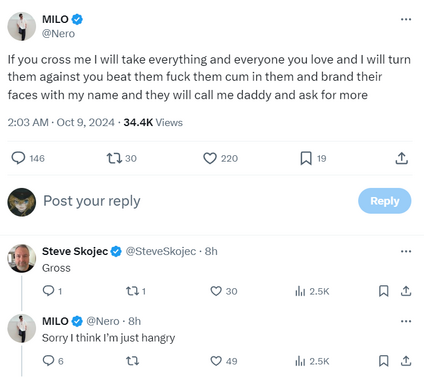Open Steve Skojec's profile picture
The width and height of the screenshot is (424, 377).
[22, 258]
